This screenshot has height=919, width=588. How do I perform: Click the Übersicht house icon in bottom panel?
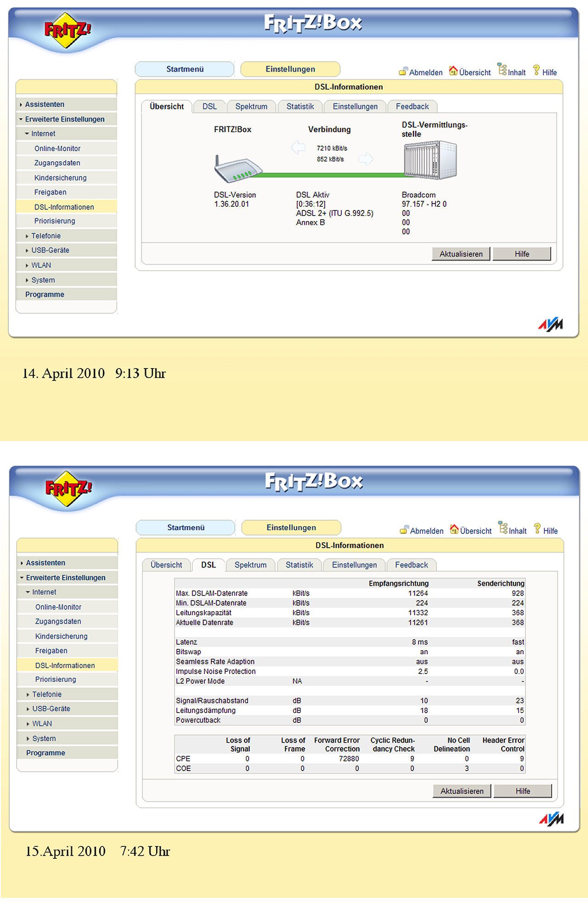pyautogui.click(x=454, y=529)
